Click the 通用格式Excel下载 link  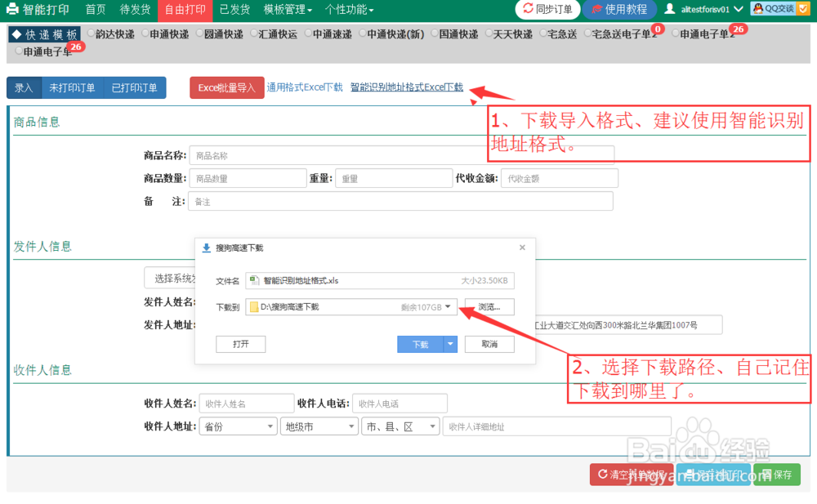tap(305, 87)
